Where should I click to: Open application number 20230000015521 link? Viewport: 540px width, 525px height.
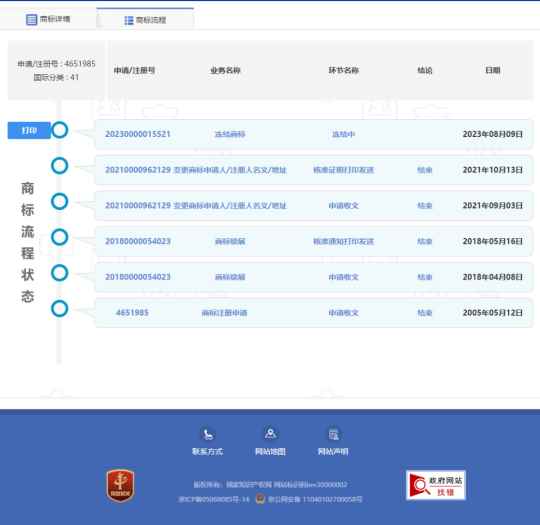138,134
